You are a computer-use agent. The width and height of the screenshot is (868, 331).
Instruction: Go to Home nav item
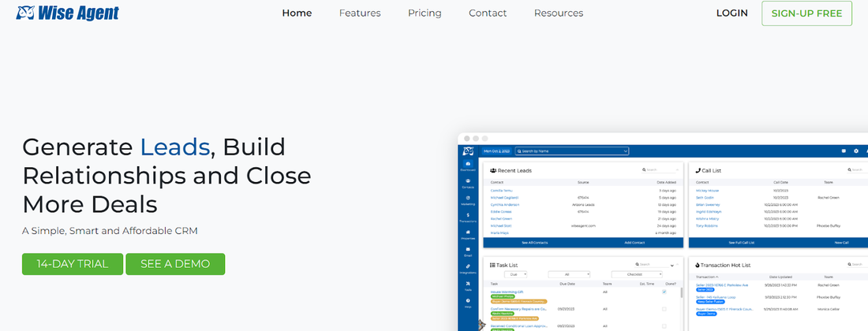(297, 13)
